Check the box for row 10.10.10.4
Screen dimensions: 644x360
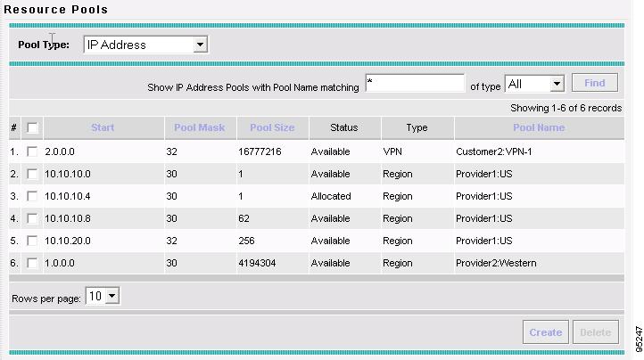pyautogui.click(x=32, y=196)
